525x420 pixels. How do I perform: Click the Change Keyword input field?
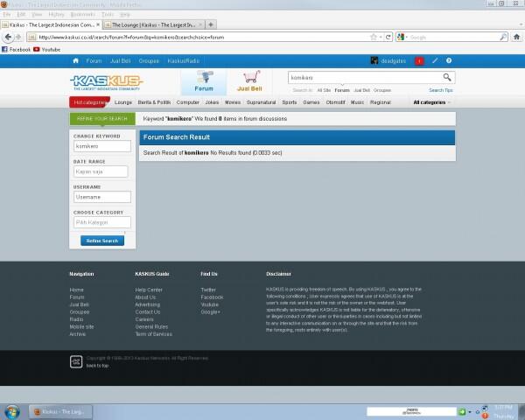(x=102, y=146)
